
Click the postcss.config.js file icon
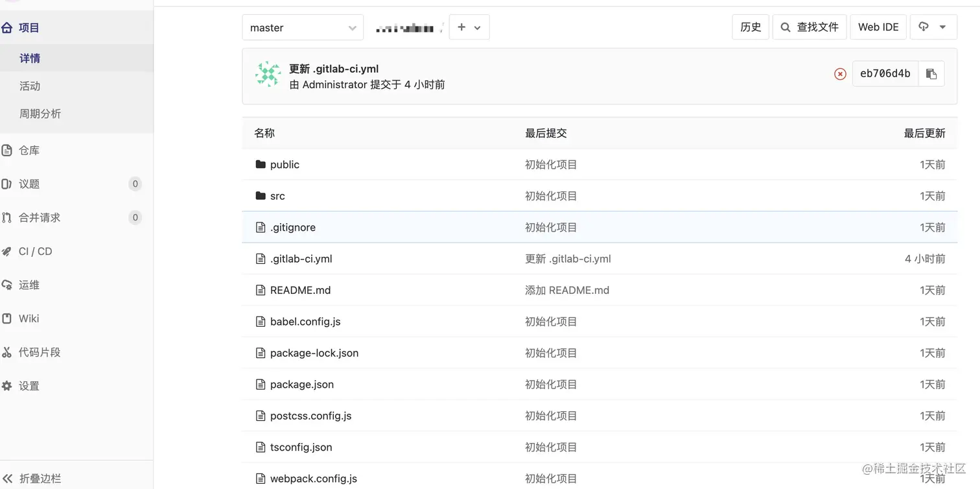point(261,416)
